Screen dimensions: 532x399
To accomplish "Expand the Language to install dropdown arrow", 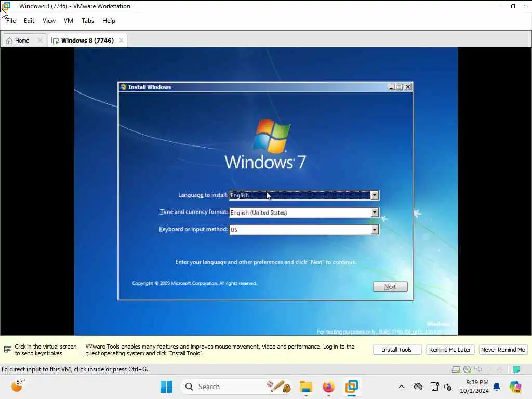I will [x=374, y=195].
